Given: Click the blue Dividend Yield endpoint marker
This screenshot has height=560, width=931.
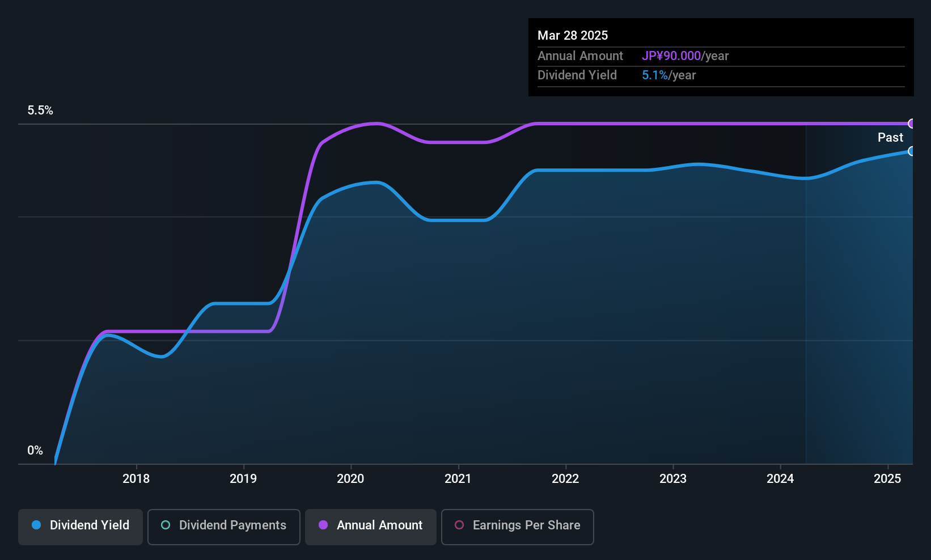Looking at the screenshot, I should coord(912,151).
